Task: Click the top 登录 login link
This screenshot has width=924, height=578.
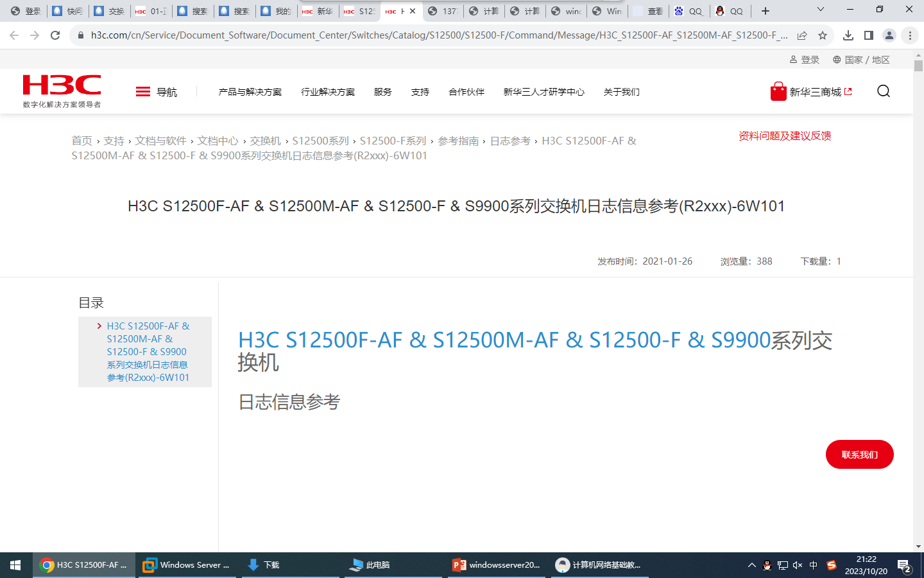Action: click(x=805, y=60)
